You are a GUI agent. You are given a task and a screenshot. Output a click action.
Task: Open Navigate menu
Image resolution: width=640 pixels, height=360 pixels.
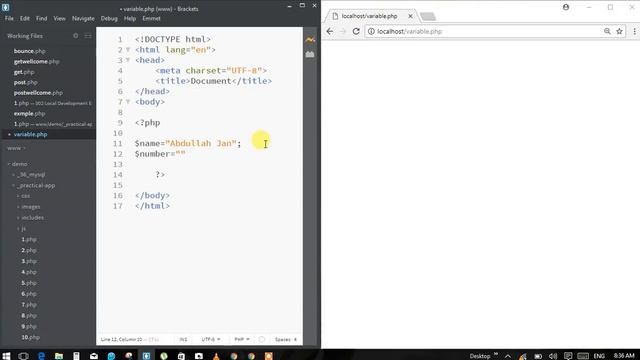[x=83, y=18]
